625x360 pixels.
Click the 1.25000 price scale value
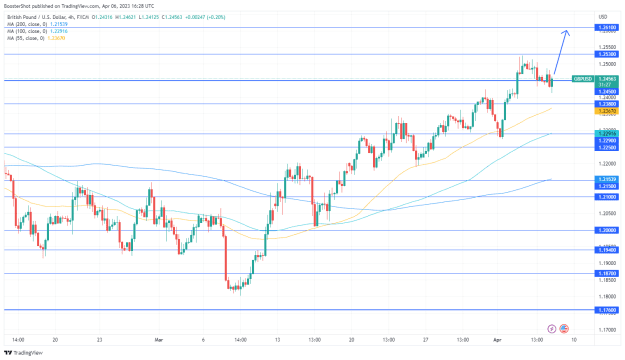[607, 64]
